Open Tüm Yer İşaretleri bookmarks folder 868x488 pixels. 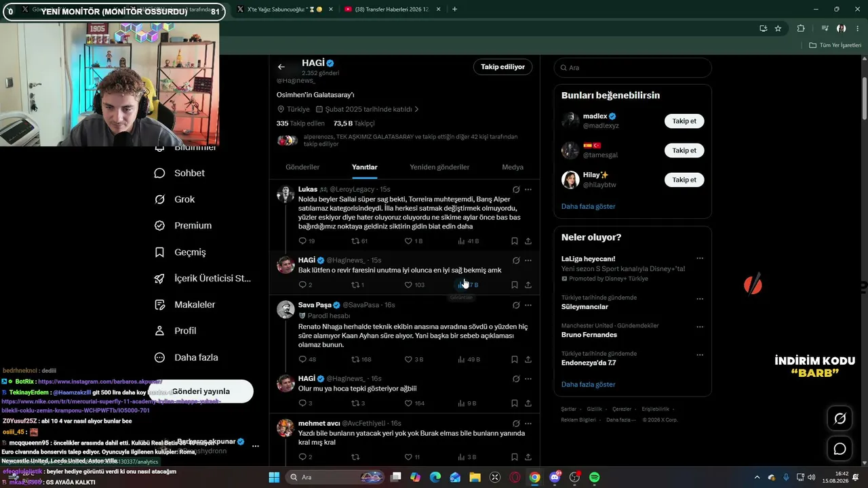[x=835, y=45]
